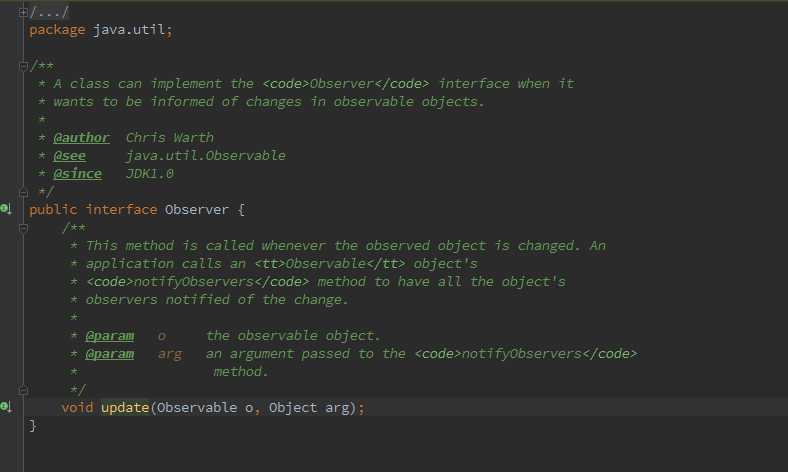The image size is (788, 472).
Task: Collapse the class Javadoc at its opening marker
Action: coord(23,66)
